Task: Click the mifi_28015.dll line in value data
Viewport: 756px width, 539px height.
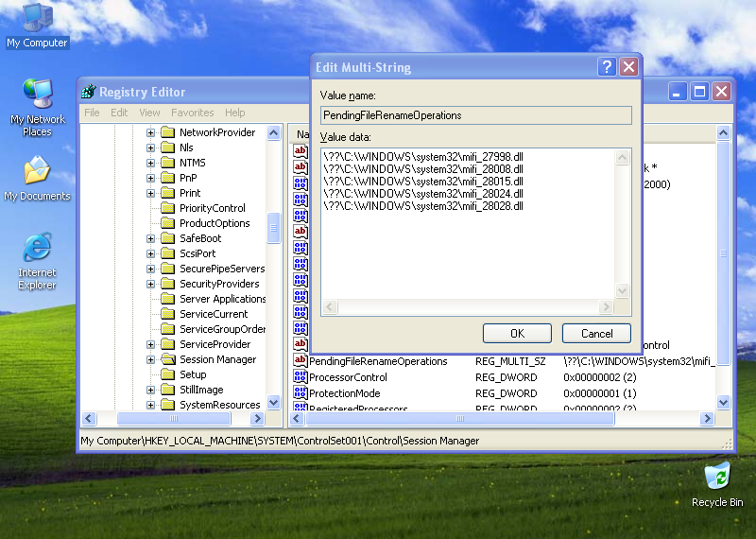Action: point(423,182)
